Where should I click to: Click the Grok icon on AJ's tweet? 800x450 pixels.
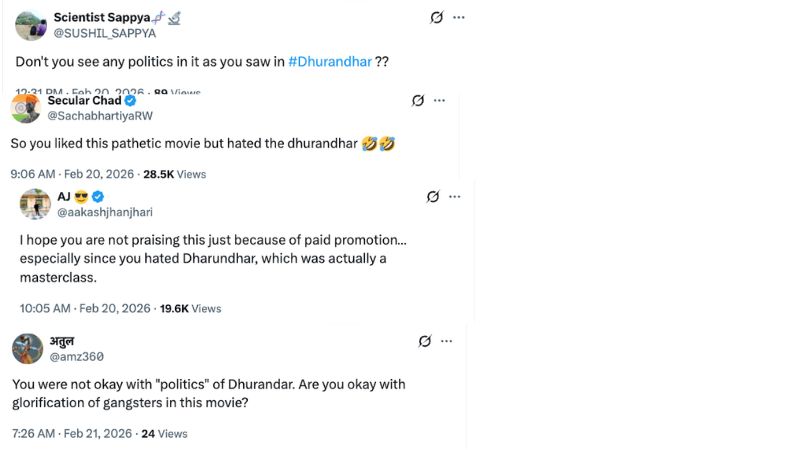pyautogui.click(x=433, y=196)
